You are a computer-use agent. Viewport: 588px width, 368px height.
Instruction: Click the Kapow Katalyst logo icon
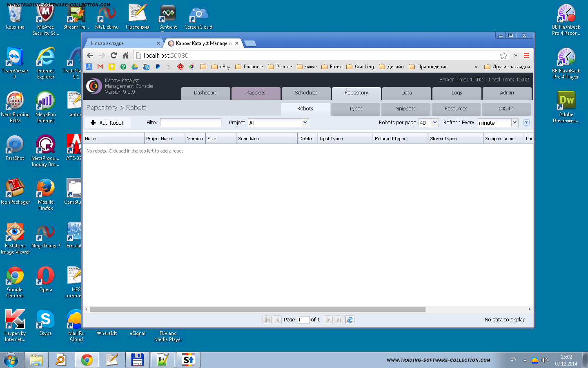pyautogui.click(x=94, y=86)
